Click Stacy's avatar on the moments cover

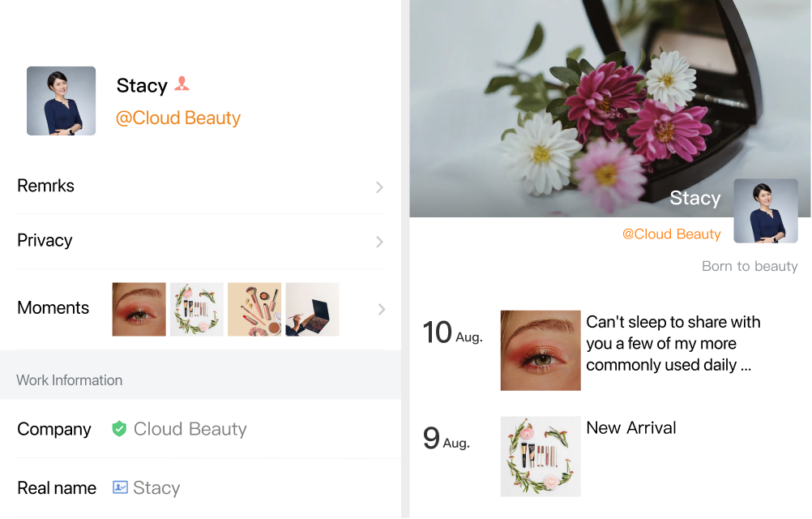click(x=766, y=211)
